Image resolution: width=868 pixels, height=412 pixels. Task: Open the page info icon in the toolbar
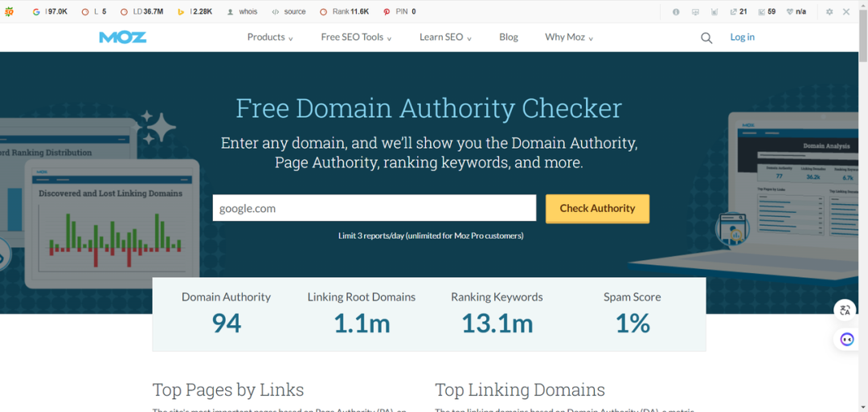click(676, 11)
